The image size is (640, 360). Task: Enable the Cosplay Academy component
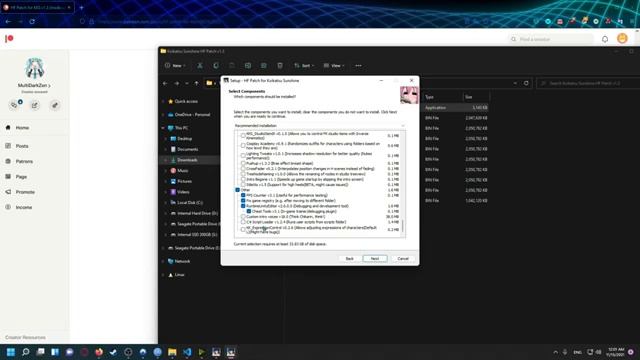(243, 146)
